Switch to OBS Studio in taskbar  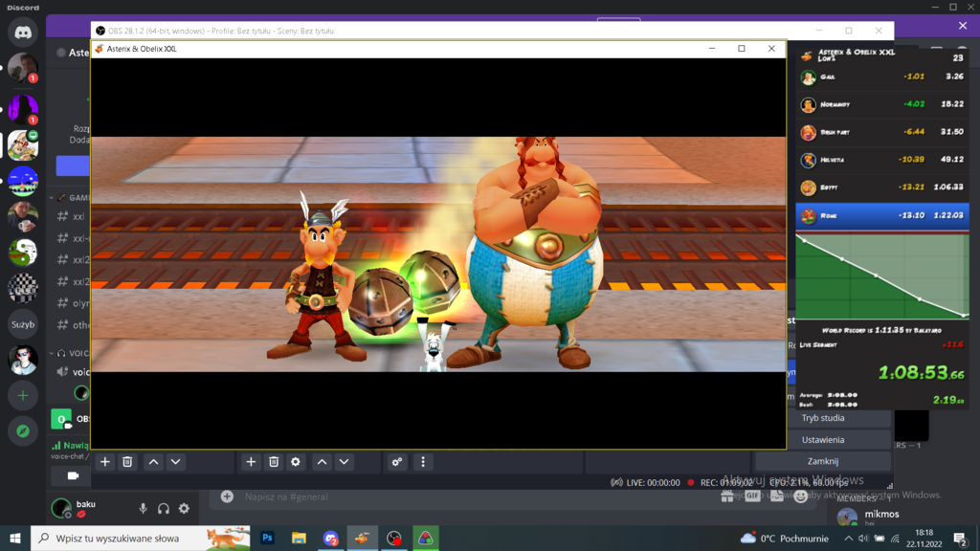[x=393, y=538]
